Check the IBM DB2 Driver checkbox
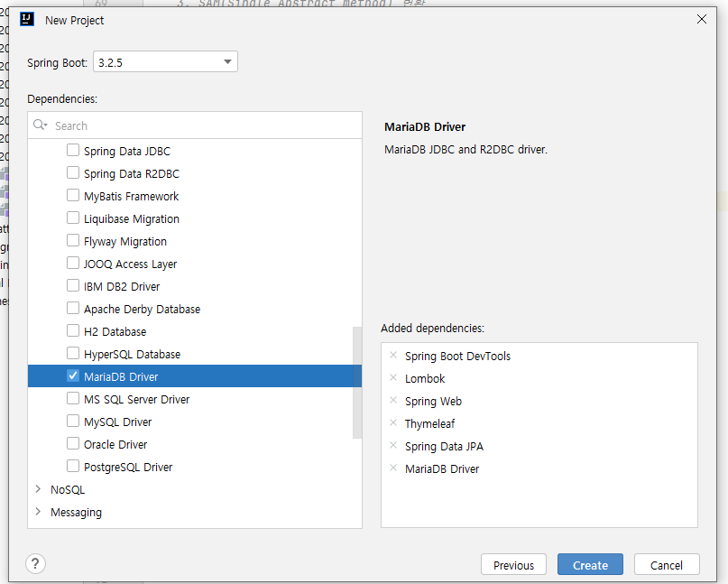Screen dimensions: 728x584 click(73, 286)
